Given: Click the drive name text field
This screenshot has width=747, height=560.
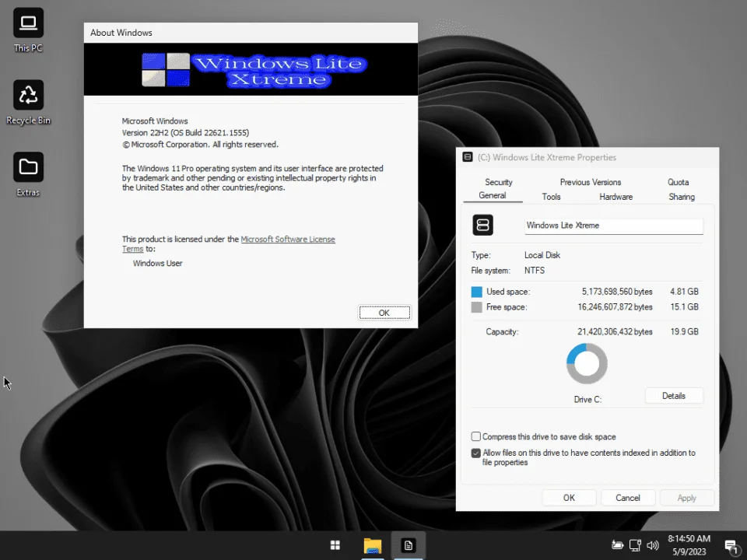Looking at the screenshot, I should (614, 226).
